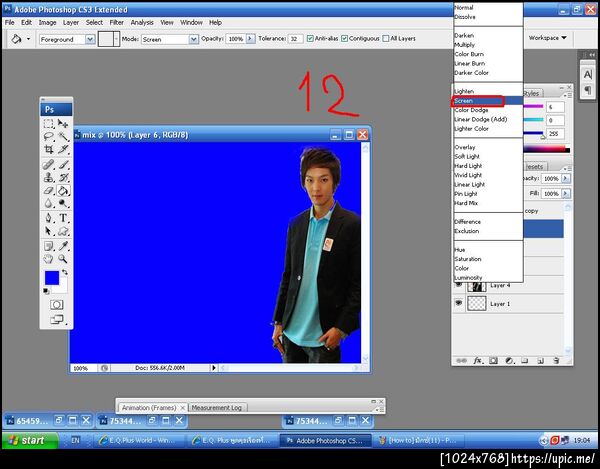Select the Notes tool
This screenshot has width=600, height=469.
click(49, 246)
